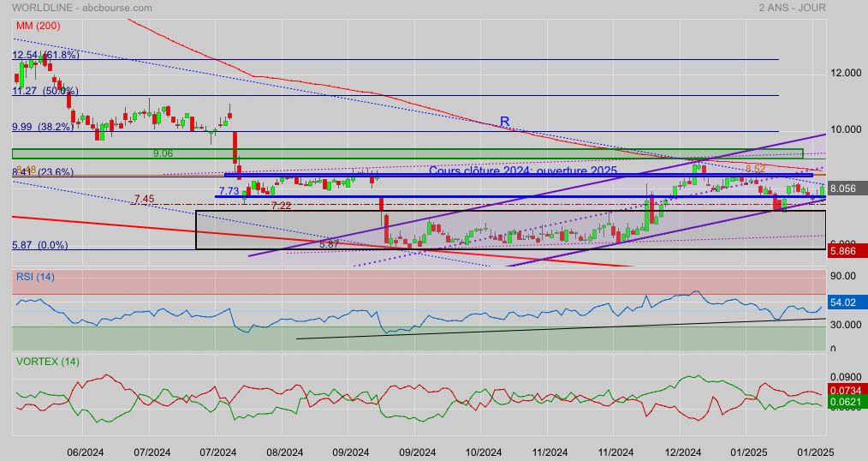Viewport: 868px width, 461px height.
Task: Click the 0.0900 vortex scale value
Action: pyautogui.click(x=846, y=377)
